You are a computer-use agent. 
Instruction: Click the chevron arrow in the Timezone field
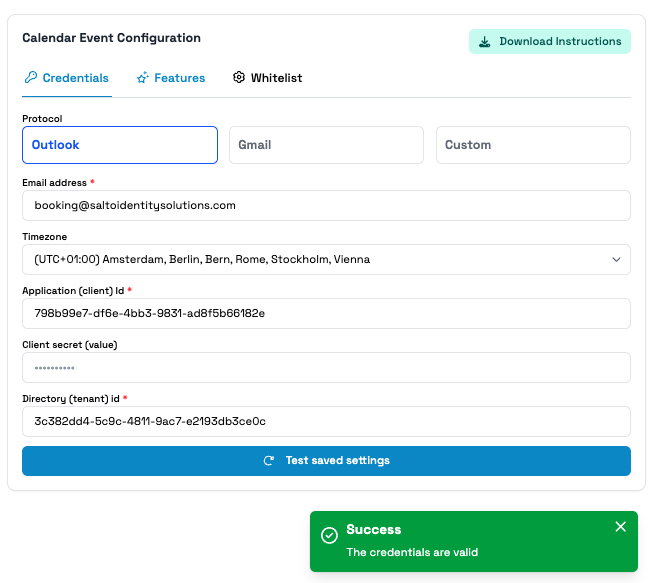click(616, 259)
